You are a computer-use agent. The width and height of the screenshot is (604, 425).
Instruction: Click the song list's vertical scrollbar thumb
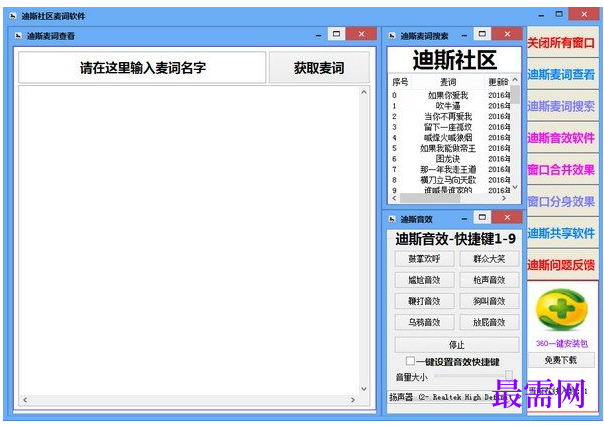[x=515, y=94]
